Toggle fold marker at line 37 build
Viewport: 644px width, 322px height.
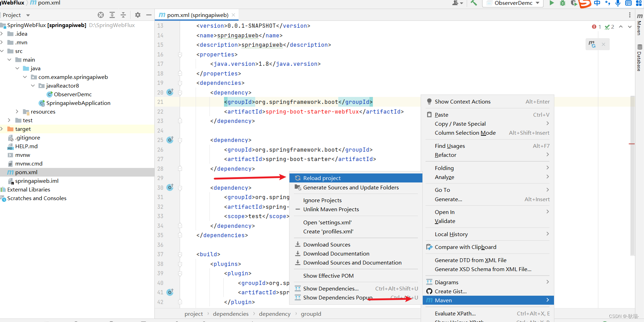point(180,254)
